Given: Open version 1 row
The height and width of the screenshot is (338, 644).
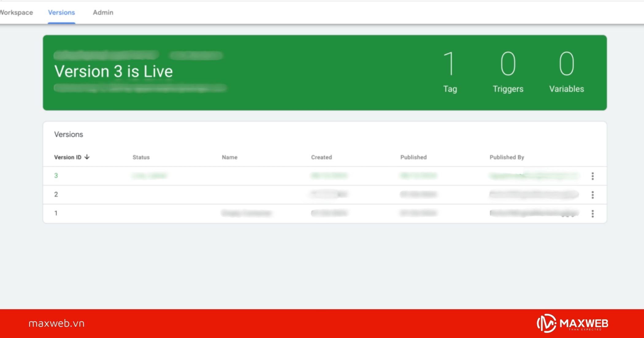Looking at the screenshot, I should pos(56,213).
